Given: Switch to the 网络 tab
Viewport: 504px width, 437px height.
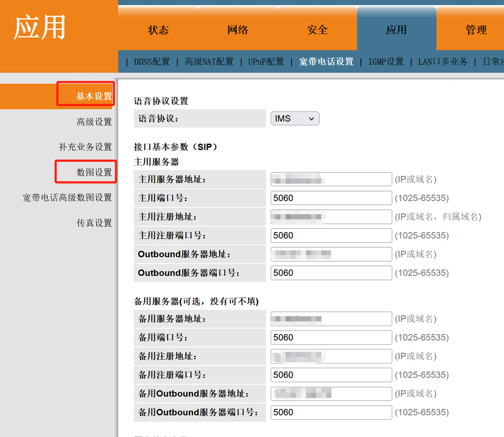Looking at the screenshot, I should coord(237,30).
